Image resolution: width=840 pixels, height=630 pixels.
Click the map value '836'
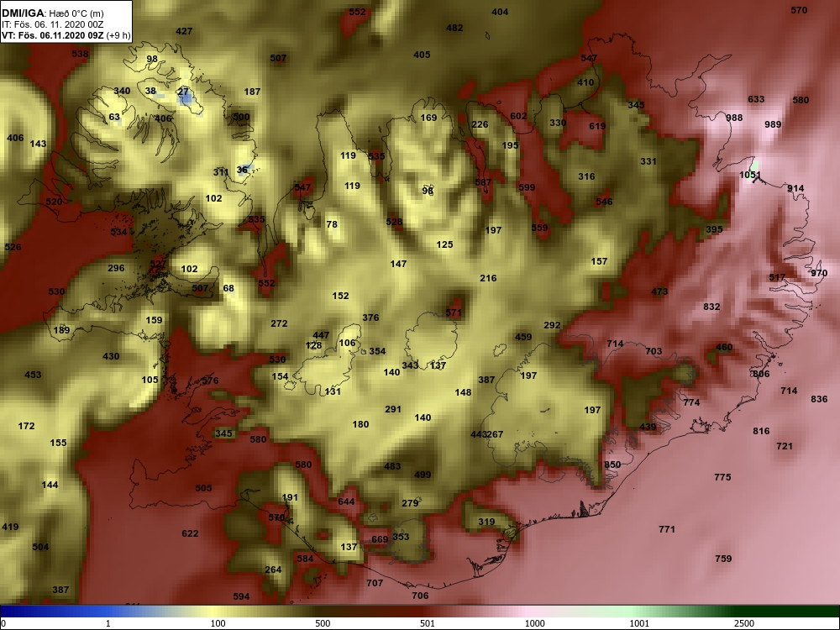point(819,398)
